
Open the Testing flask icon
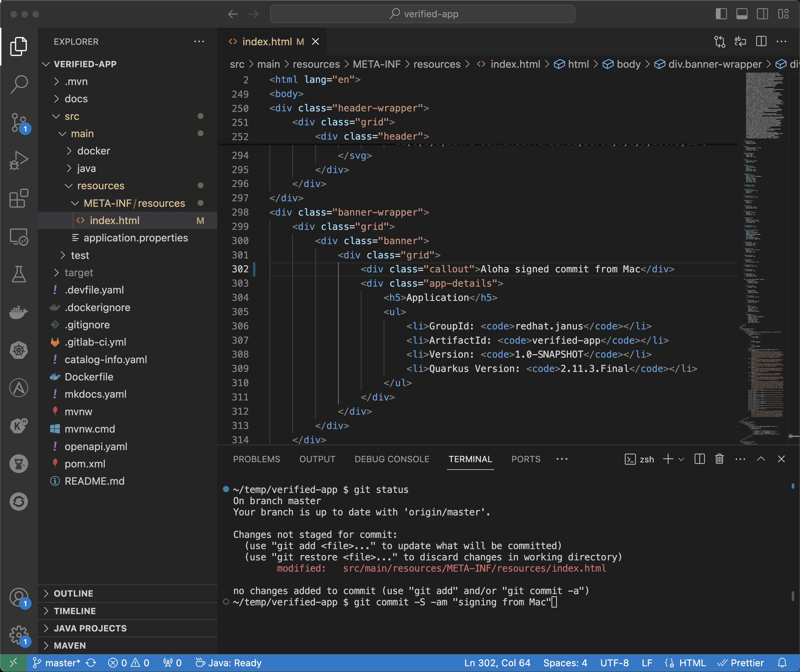point(19,274)
